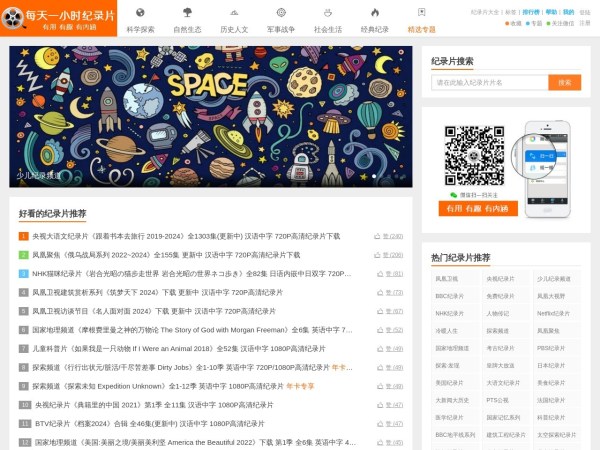Like the first listed documentary with thumbs-up icon
Viewport: 600px width, 450px height.
(x=377, y=237)
